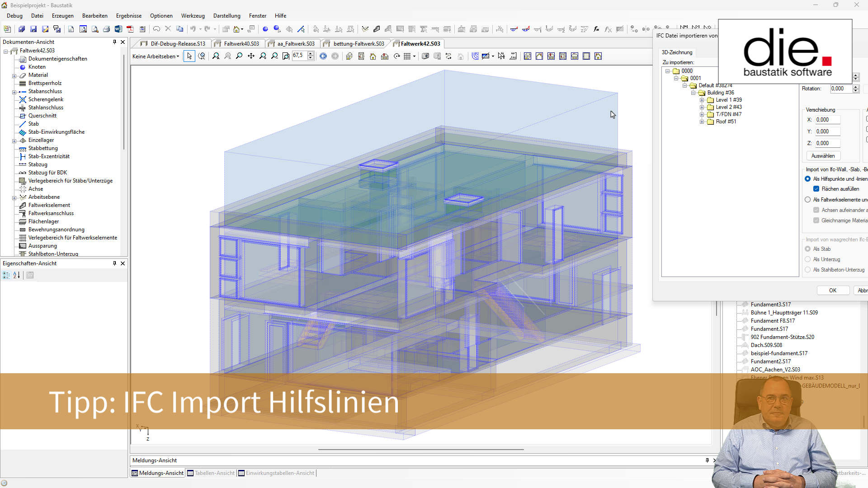The image size is (868, 488).
Task: Expand 'Level 1 #39' in IFC tree
Action: click(x=702, y=100)
